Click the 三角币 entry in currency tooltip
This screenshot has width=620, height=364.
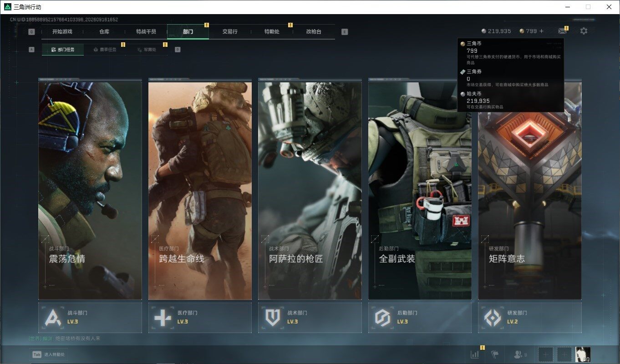511,53
